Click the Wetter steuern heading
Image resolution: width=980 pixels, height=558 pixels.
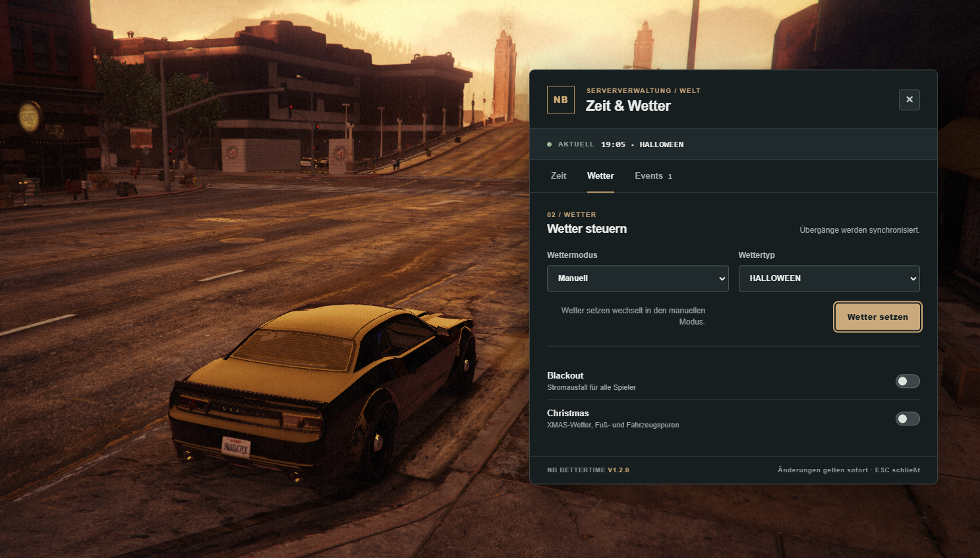pos(587,229)
